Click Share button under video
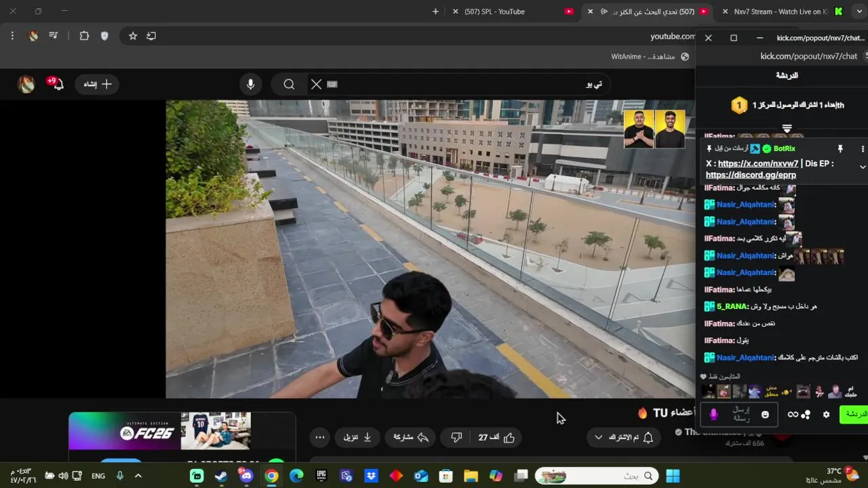Screen dimensions: 868x488 pos(411,437)
